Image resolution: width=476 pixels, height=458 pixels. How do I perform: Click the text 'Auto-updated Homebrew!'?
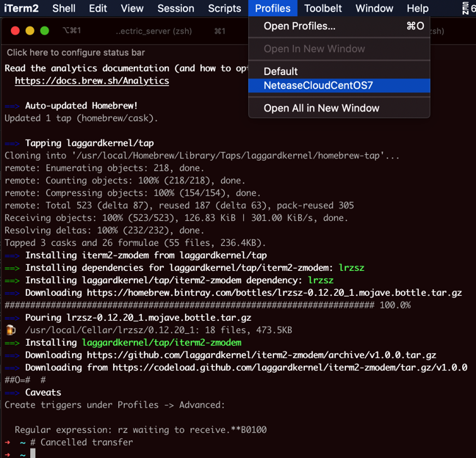point(82,106)
